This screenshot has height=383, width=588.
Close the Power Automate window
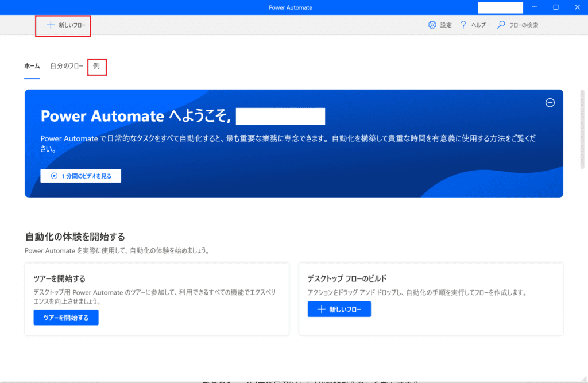577,7
